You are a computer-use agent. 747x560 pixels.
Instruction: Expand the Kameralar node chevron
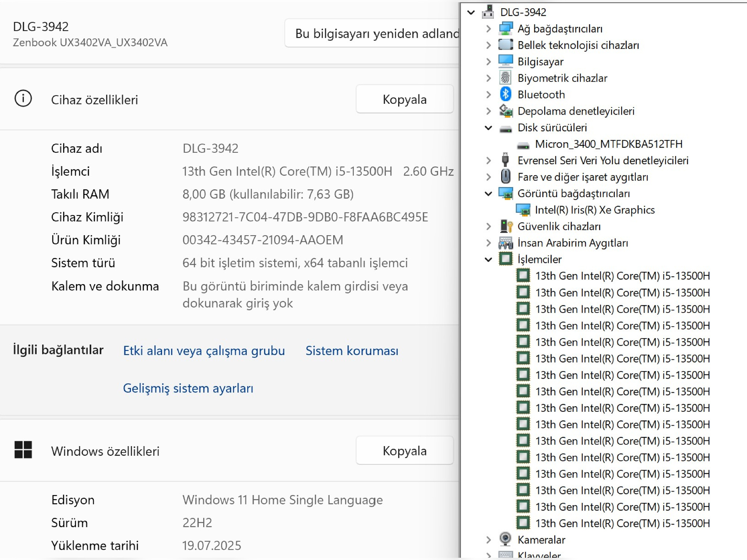pos(489,539)
